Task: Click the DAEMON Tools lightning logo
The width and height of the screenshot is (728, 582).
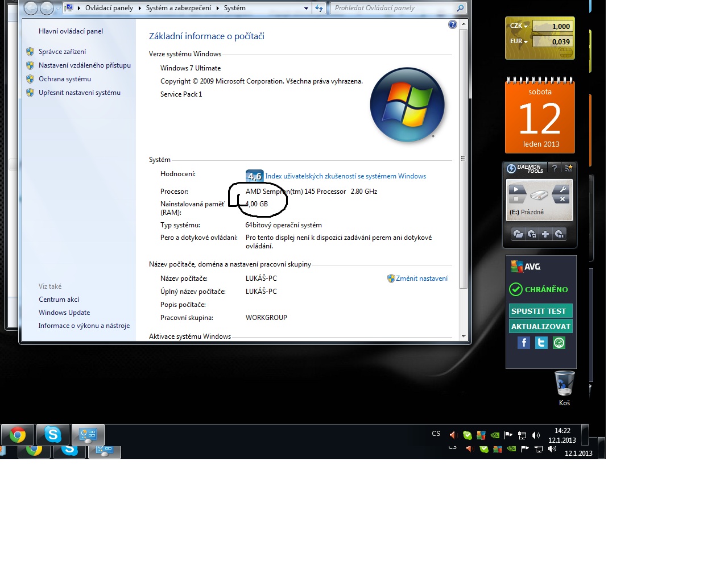Action: tap(511, 169)
